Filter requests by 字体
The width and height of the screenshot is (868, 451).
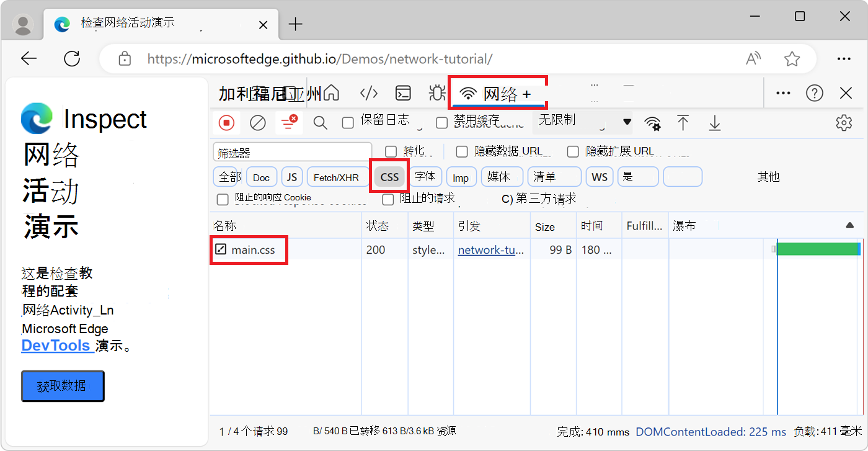(425, 177)
